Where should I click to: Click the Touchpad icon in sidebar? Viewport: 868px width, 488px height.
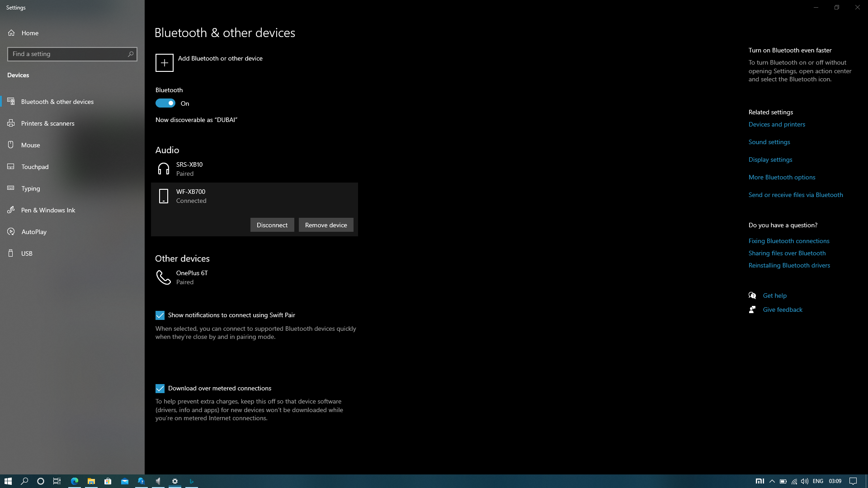pyautogui.click(x=11, y=167)
